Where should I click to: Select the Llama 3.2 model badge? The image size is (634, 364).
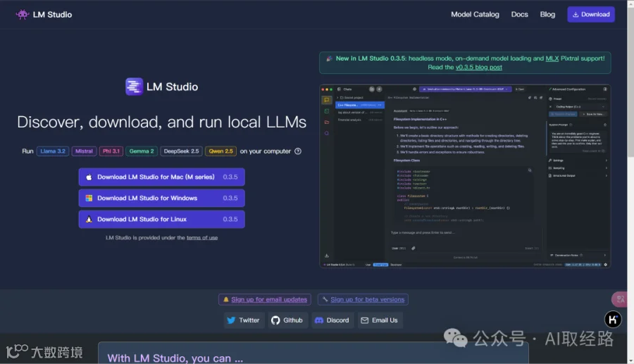(x=53, y=151)
